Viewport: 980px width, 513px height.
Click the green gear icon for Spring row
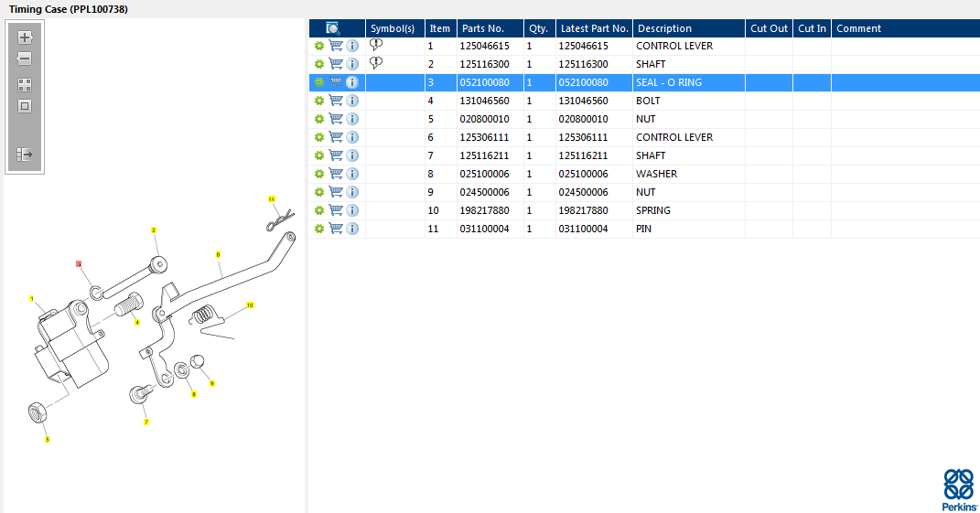319,210
